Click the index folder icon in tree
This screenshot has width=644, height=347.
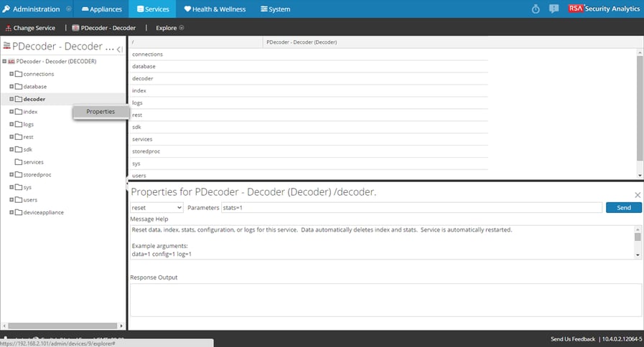[x=19, y=112]
